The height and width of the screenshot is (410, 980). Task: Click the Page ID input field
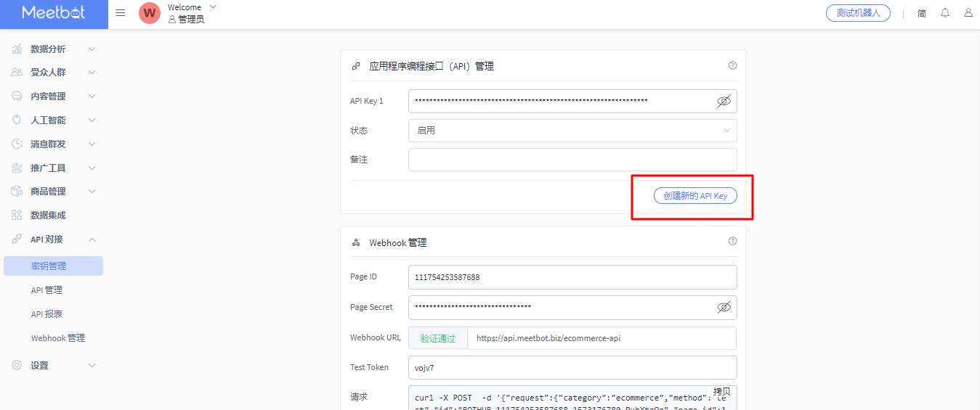pos(572,277)
